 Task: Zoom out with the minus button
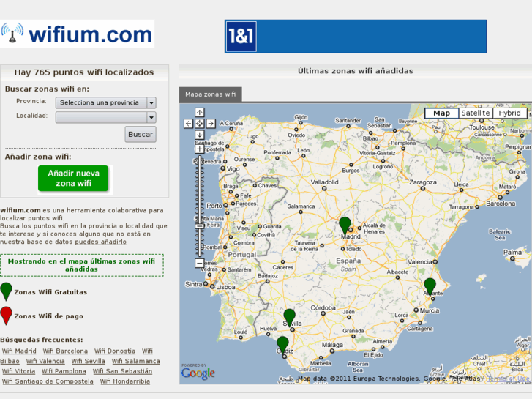(200, 263)
